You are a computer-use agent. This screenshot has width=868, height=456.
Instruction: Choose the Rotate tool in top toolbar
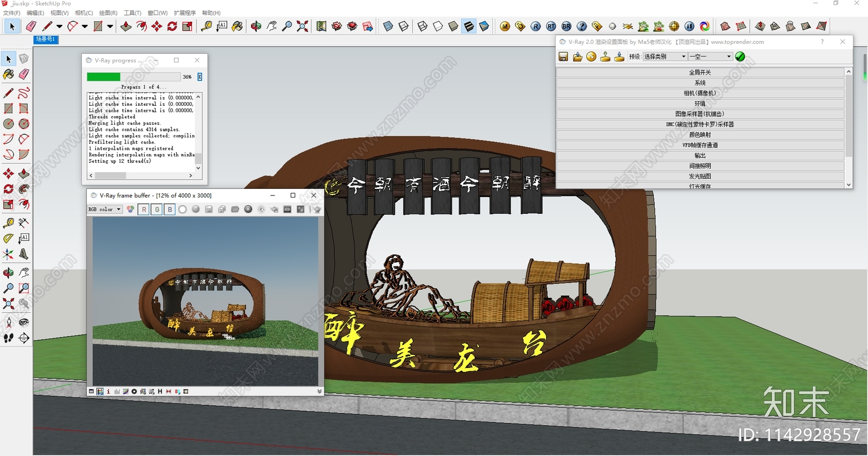coord(172,26)
